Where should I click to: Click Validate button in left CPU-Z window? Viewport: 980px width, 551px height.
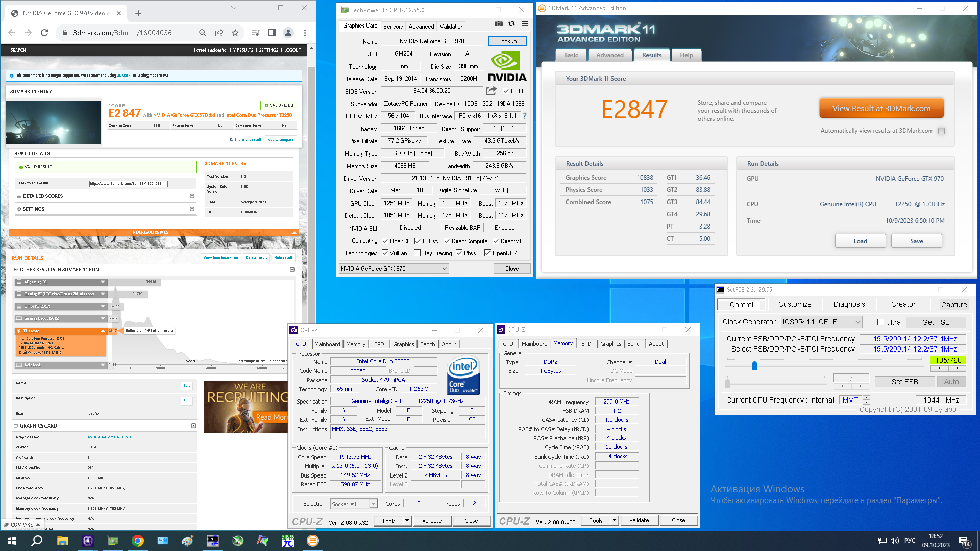pos(432,521)
